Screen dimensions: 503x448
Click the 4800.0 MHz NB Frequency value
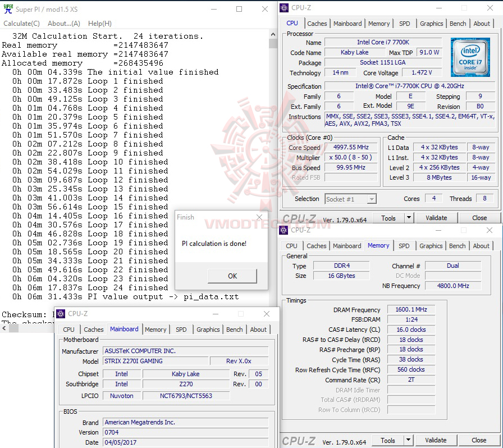pos(453,286)
